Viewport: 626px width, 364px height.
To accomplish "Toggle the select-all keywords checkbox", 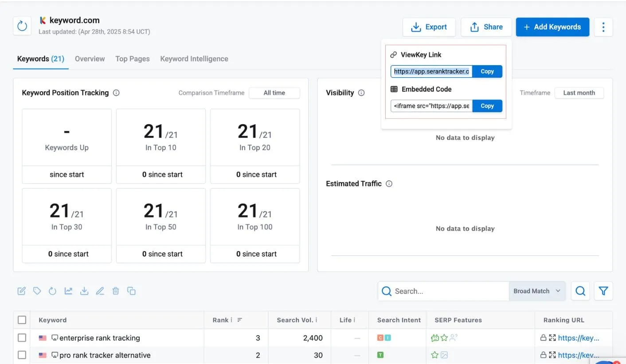I will [x=22, y=320].
